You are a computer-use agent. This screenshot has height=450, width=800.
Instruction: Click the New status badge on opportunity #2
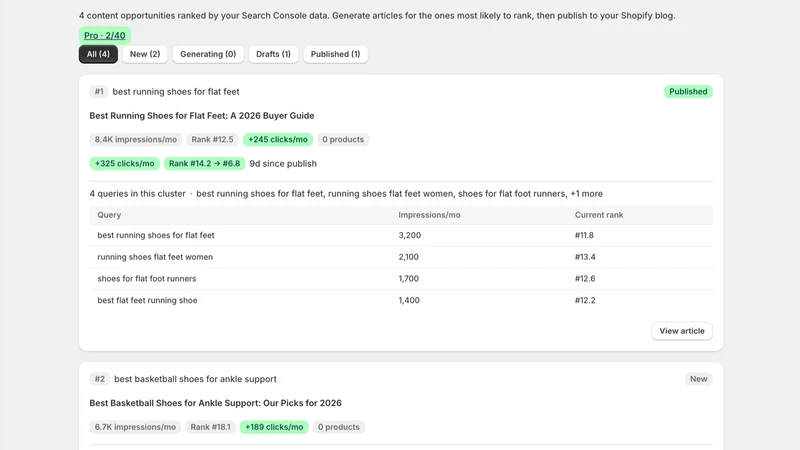698,379
